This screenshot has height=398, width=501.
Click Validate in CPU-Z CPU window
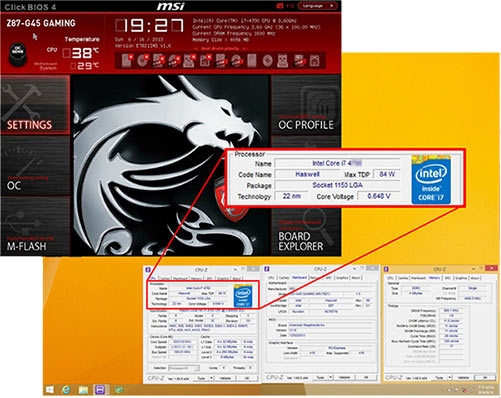[226, 378]
